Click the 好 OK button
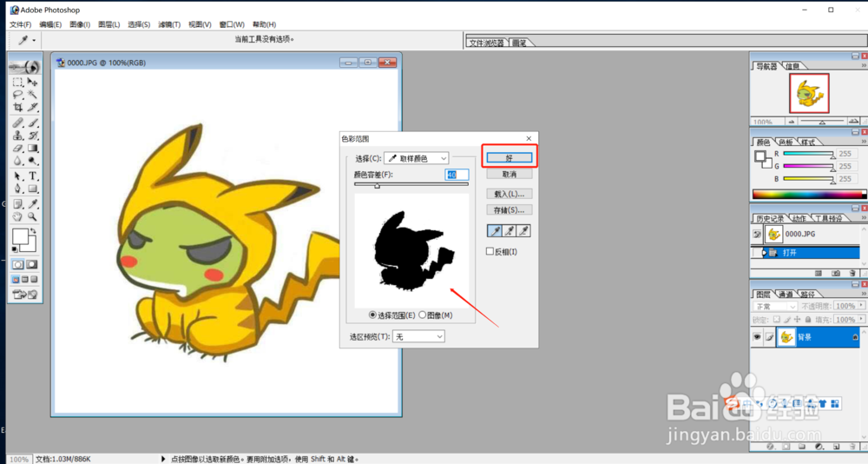This screenshot has height=464, width=868. (x=510, y=158)
